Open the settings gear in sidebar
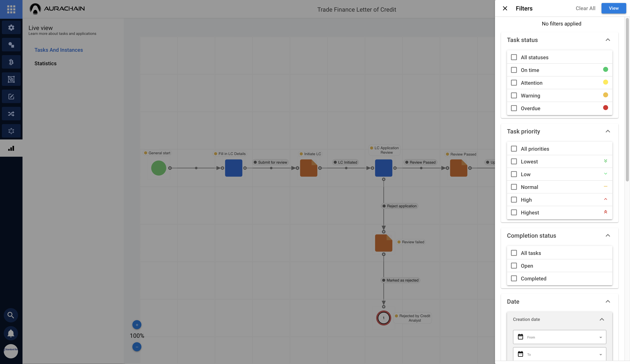The height and width of the screenshot is (364, 630). [x=11, y=28]
